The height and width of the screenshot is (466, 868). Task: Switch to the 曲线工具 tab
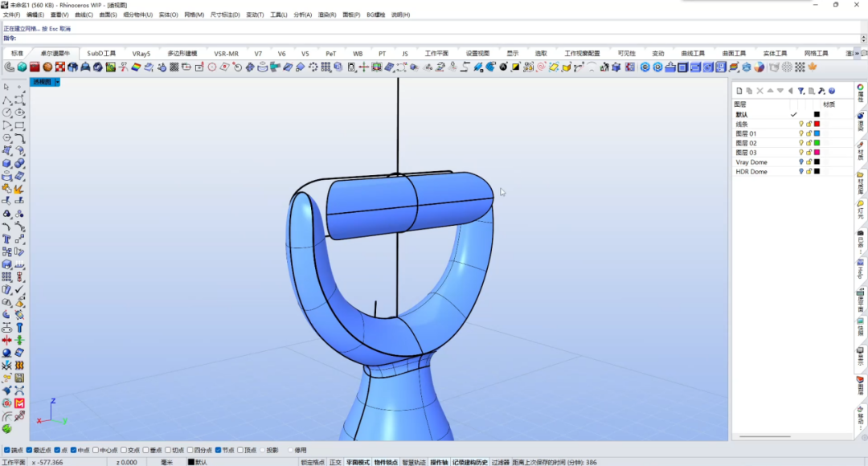coord(693,54)
